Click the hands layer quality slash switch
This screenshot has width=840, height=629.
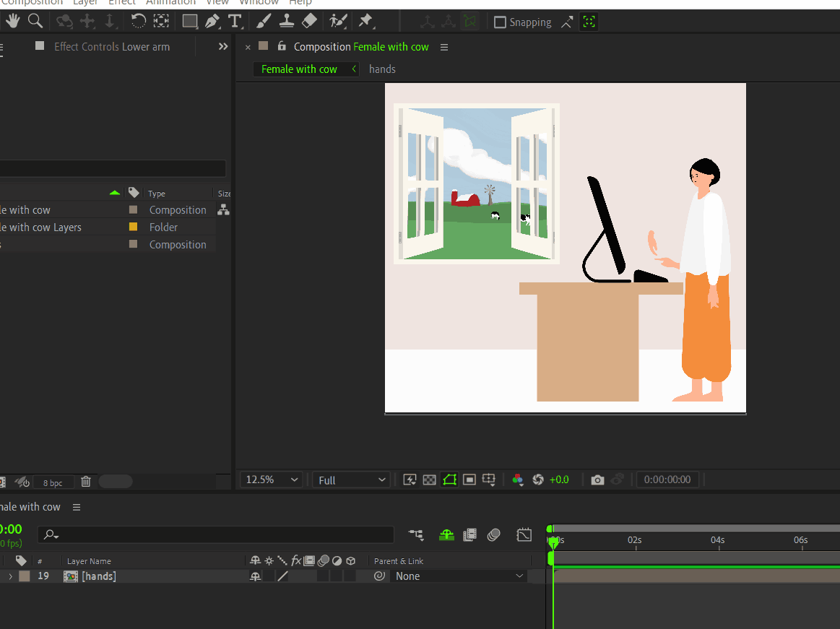[x=283, y=576]
